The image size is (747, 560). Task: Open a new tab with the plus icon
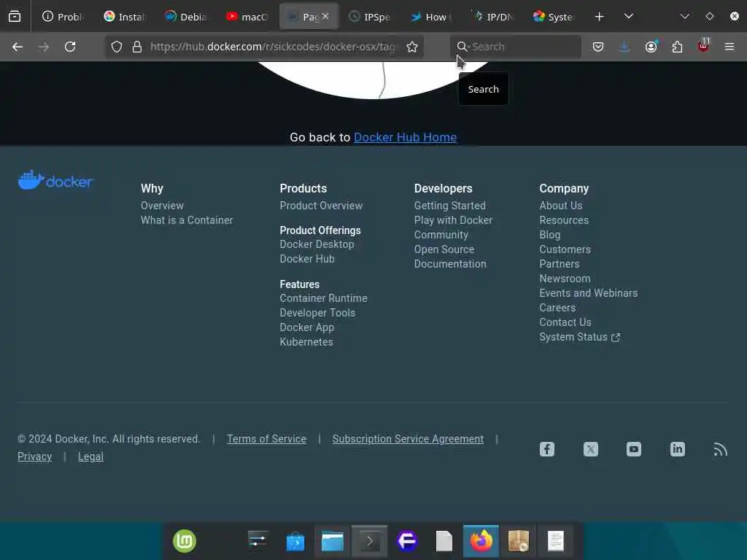pos(600,17)
